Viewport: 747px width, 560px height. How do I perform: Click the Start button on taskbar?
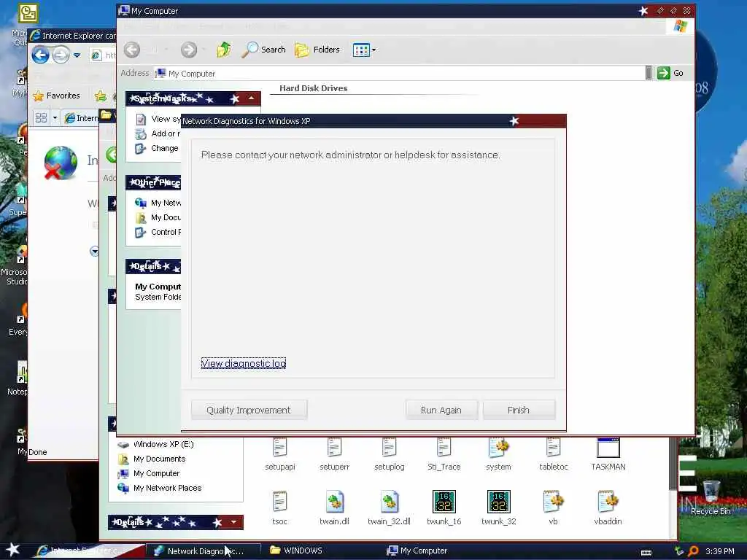[13, 551]
